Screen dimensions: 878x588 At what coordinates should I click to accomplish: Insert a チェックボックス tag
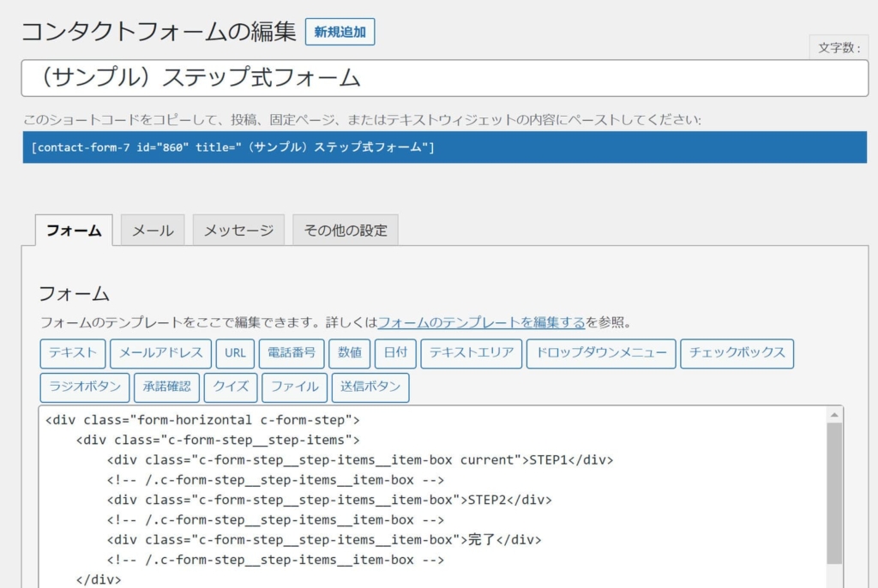[737, 353]
